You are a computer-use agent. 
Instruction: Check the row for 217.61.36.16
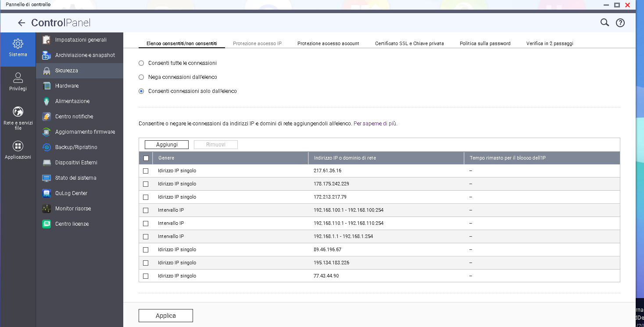click(x=146, y=171)
